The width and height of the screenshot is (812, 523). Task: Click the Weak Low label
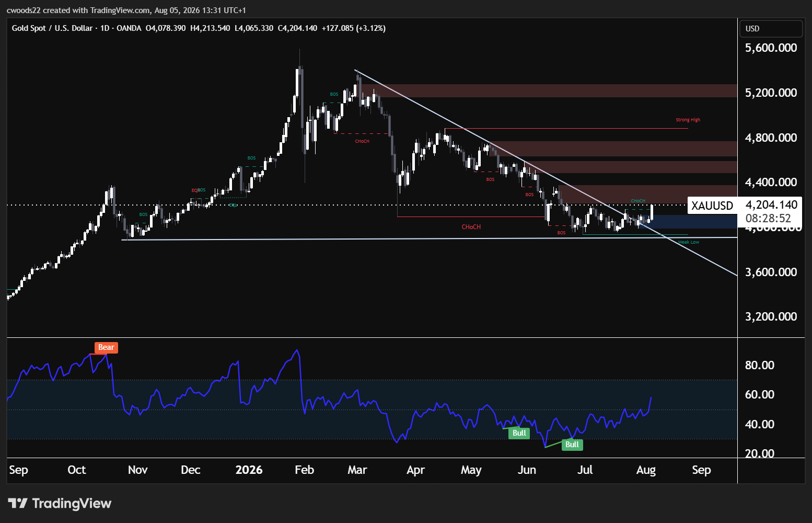coord(689,242)
